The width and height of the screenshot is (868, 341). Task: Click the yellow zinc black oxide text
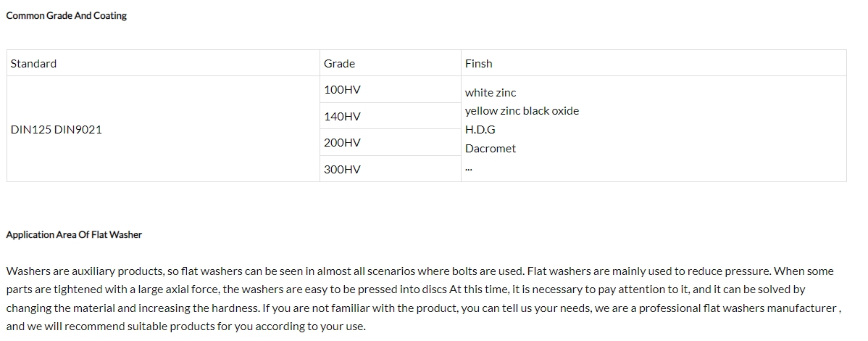click(522, 111)
